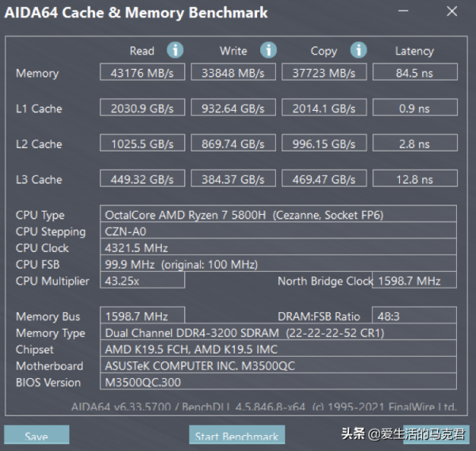Select the Memory Read result 43176 MB/s
This screenshot has height=451, width=476.
pos(143,73)
